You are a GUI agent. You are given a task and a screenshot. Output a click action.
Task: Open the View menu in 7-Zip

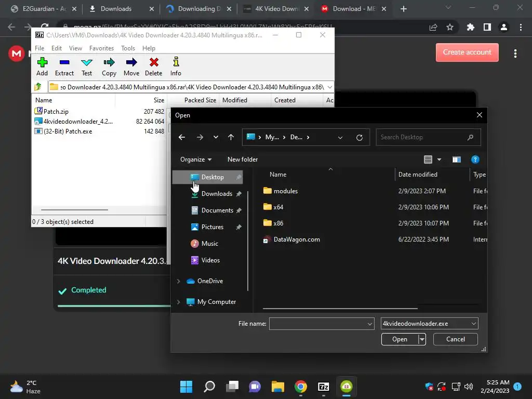pos(75,48)
